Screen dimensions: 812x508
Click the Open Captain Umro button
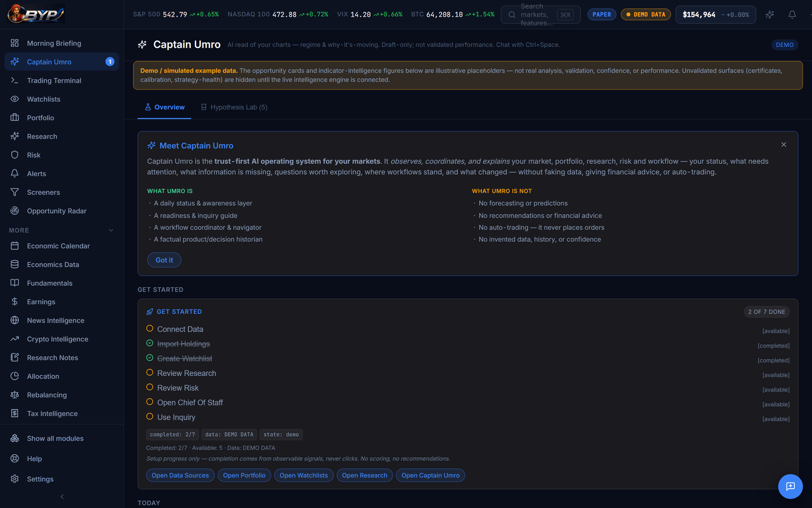tap(430, 475)
